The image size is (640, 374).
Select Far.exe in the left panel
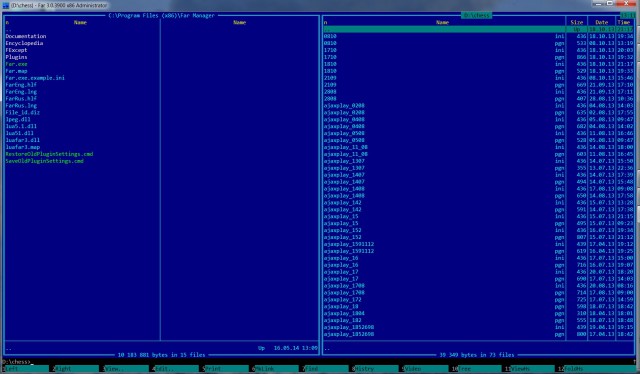pos(16,64)
